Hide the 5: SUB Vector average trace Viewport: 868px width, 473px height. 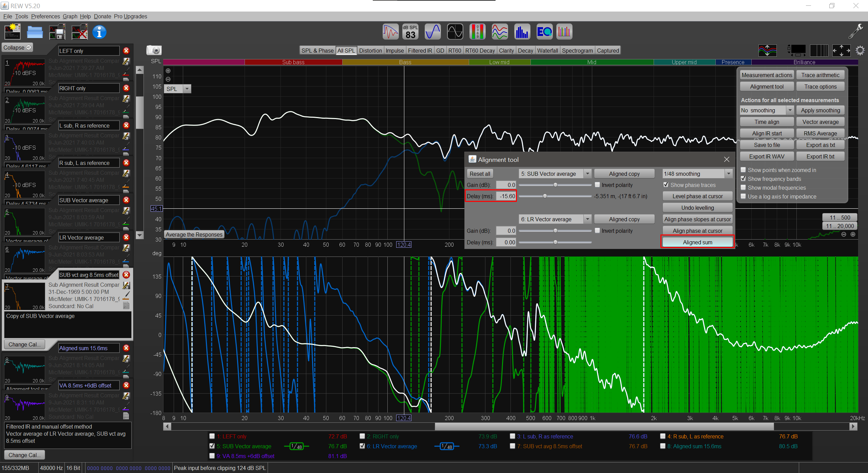(x=212, y=446)
